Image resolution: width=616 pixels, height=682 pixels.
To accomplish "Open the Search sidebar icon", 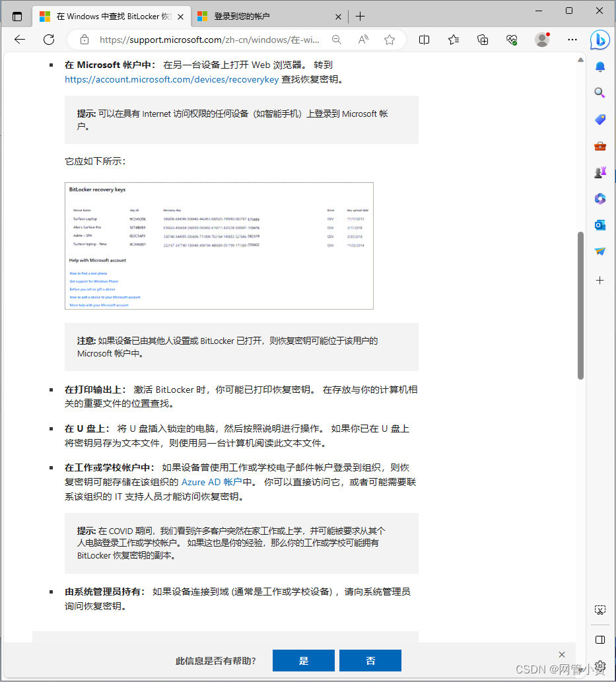I will (x=599, y=93).
